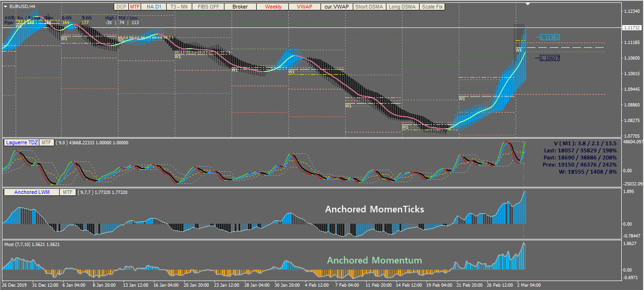Click the 1.895 Anchored LWM scale value
Image resolution: width=644 pixels, height=290 pixels.
tap(629, 192)
